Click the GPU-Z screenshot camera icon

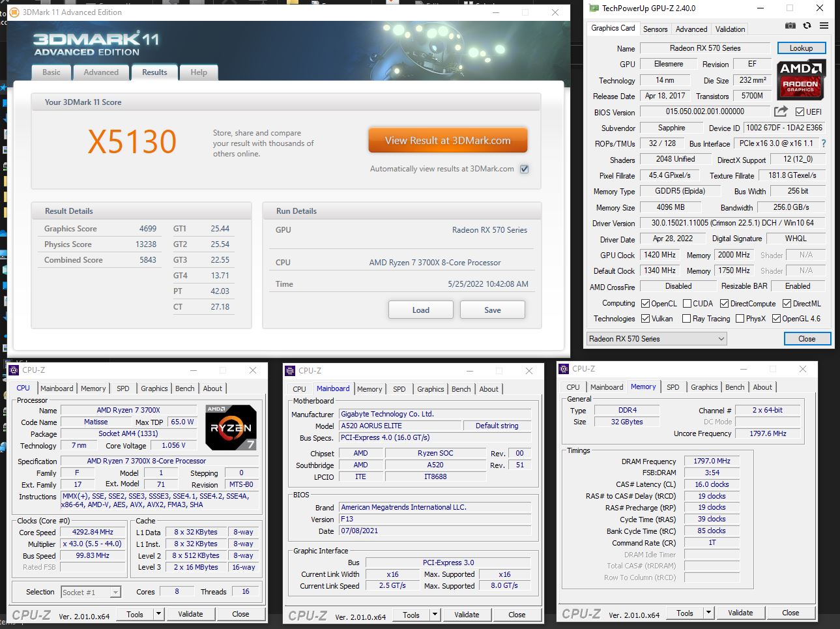(x=790, y=26)
